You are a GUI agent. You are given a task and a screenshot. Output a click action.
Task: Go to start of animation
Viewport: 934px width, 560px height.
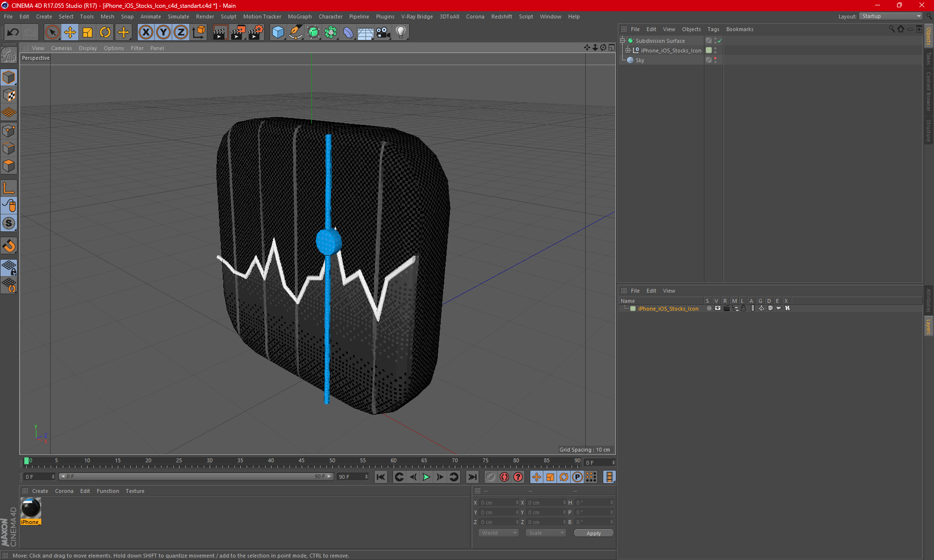click(381, 477)
